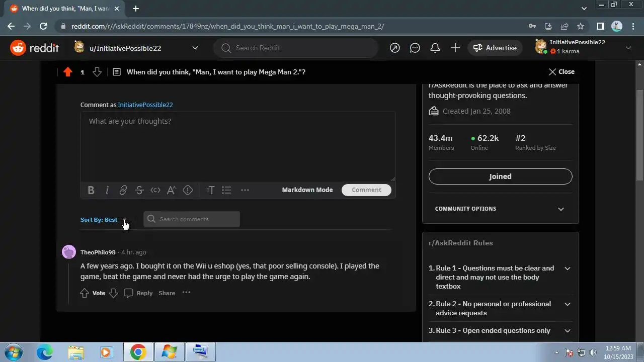Toggle italic formatting in comment editor
644x362 pixels.
[107, 190]
